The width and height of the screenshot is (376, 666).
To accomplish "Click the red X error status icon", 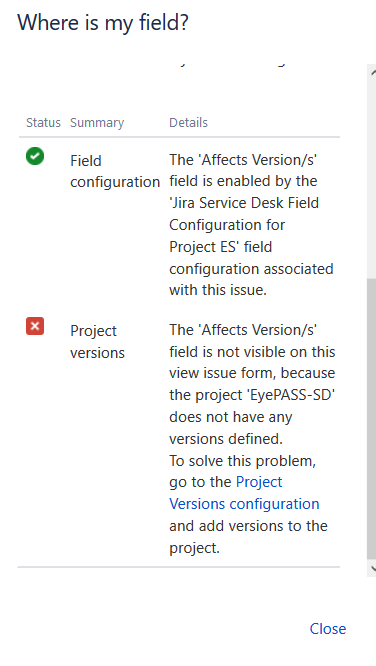I will [x=35, y=326].
